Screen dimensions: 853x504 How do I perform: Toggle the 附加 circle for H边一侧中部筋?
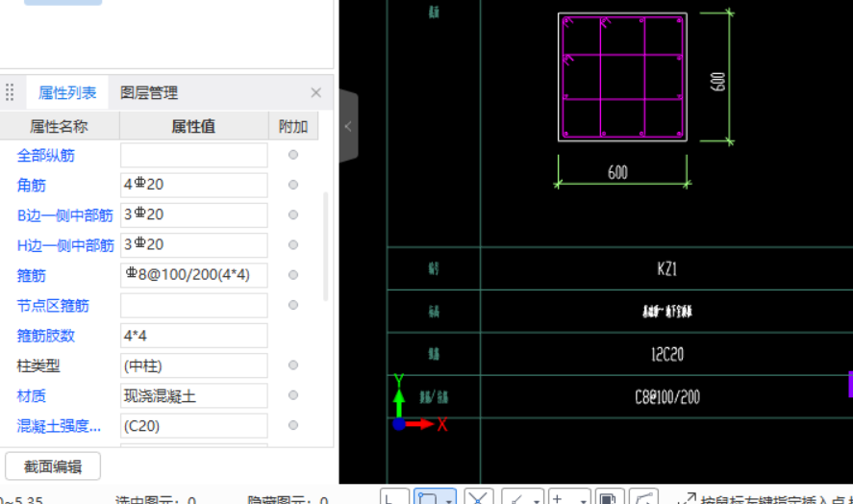[293, 245]
